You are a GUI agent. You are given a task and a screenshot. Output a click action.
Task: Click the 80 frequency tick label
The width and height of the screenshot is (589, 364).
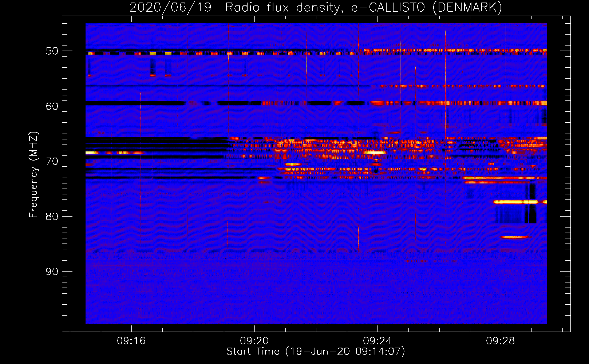click(x=52, y=217)
